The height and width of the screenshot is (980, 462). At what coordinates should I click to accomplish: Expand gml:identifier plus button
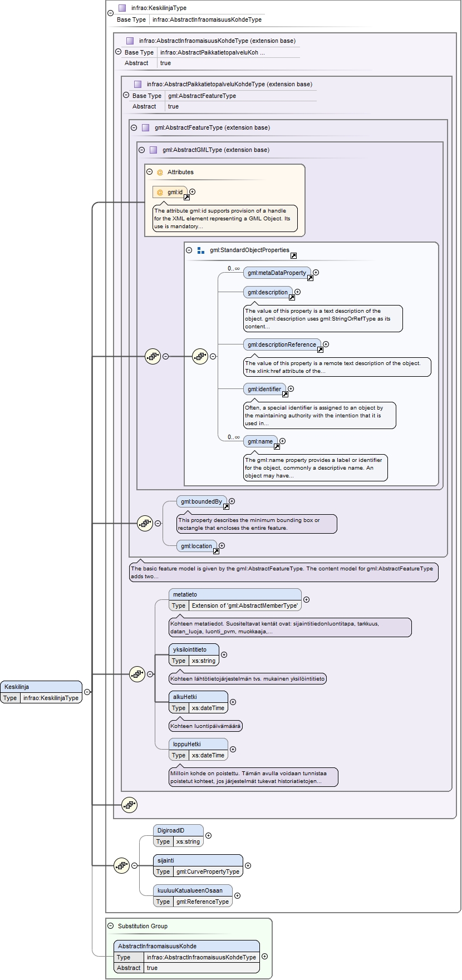(x=291, y=388)
